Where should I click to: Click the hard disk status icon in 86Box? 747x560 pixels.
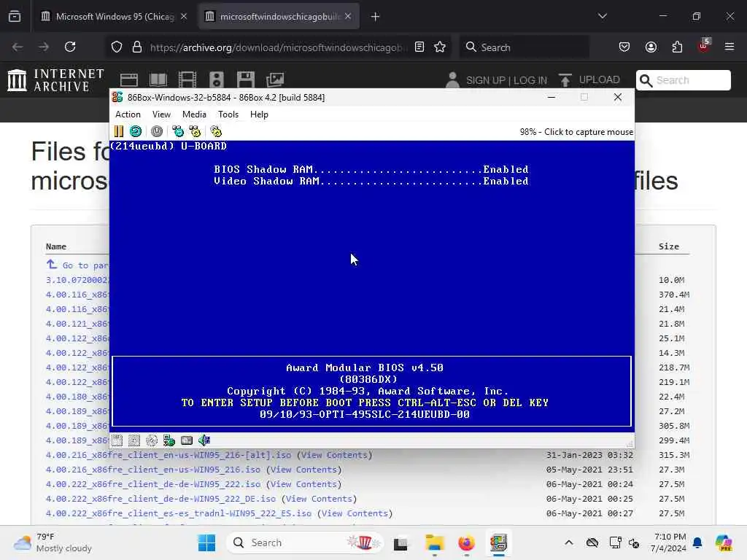[169, 440]
